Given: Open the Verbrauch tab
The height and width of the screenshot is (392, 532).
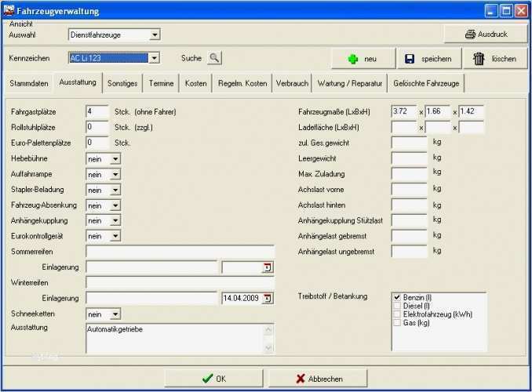Looking at the screenshot, I should [292, 83].
